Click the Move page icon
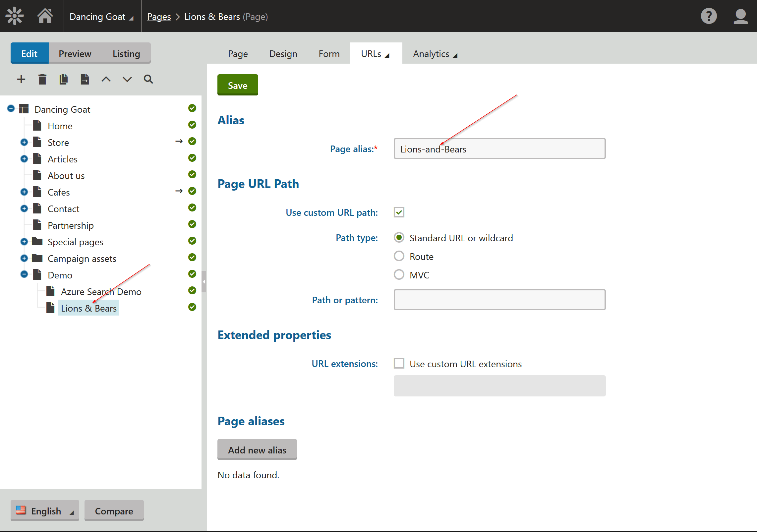 pyautogui.click(x=85, y=79)
